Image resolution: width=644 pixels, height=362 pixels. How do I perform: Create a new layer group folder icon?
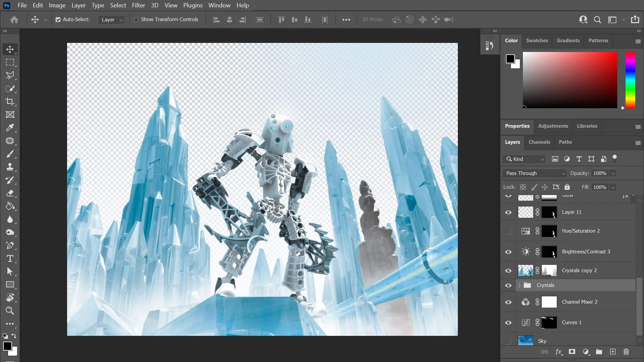[x=599, y=352]
